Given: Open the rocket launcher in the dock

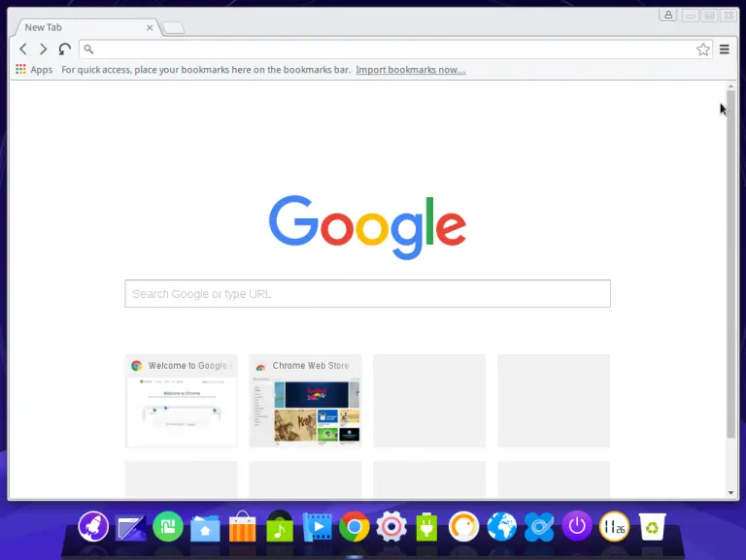Looking at the screenshot, I should coord(93,527).
